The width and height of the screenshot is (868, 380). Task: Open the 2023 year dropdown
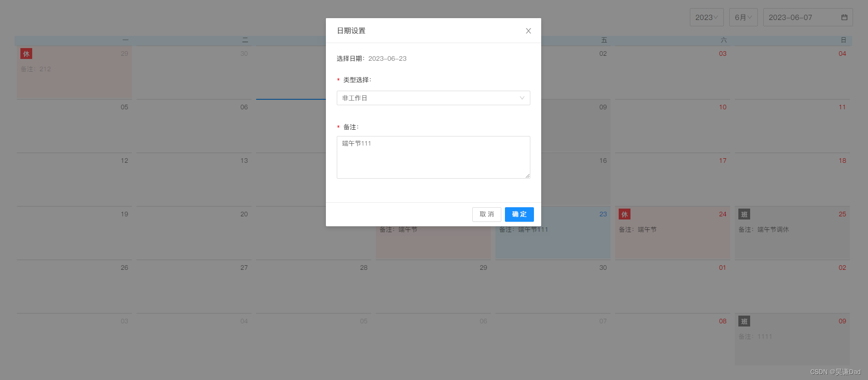(707, 17)
